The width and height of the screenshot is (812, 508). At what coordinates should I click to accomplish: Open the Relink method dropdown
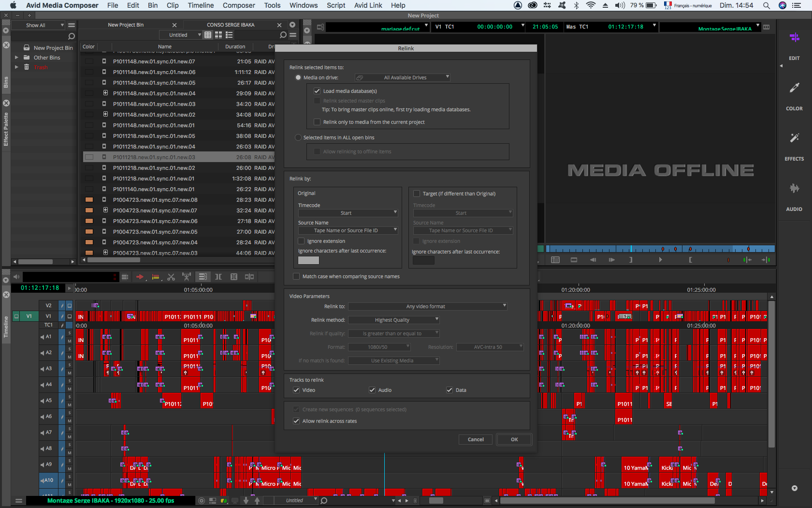(x=393, y=320)
